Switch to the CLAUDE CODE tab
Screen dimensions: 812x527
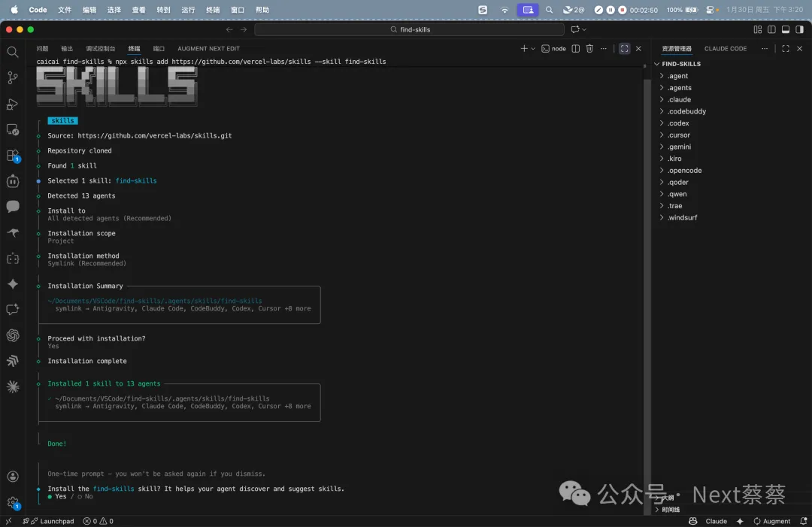(x=726, y=49)
